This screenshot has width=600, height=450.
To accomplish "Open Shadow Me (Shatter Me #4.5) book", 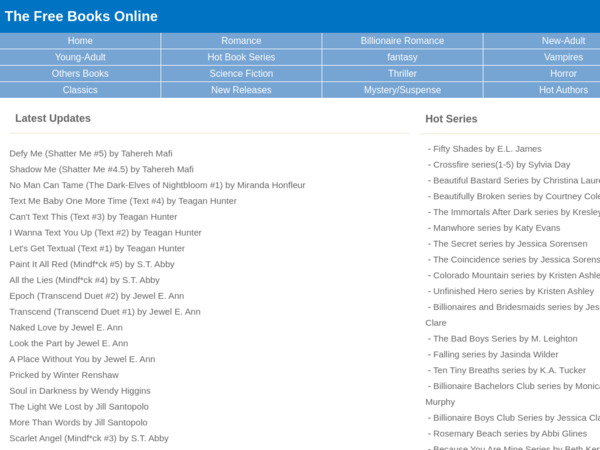I will pos(101,169).
